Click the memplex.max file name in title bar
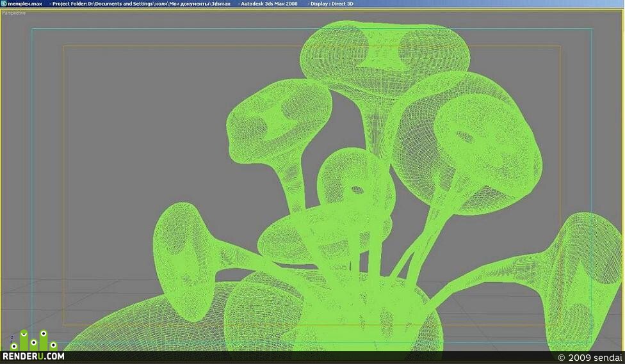This screenshot has width=625, height=364. click(x=25, y=4)
